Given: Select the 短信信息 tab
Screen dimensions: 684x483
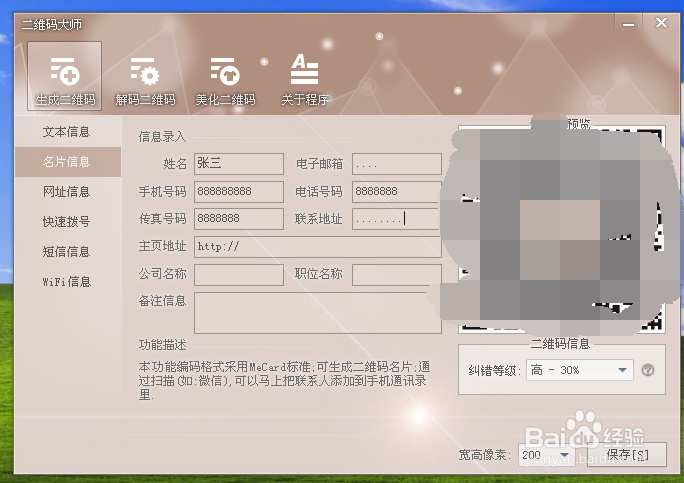Looking at the screenshot, I should pyautogui.click(x=68, y=252).
